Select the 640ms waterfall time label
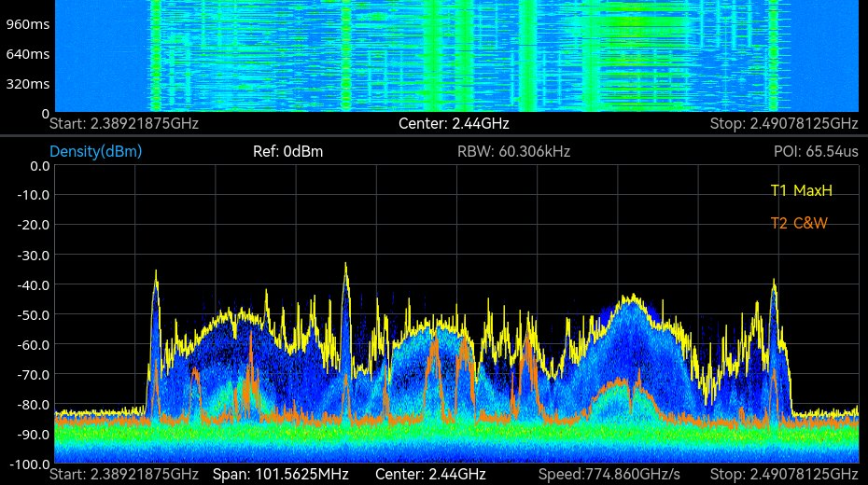This screenshot has height=485, width=868. pyautogui.click(x=28, y=54)
